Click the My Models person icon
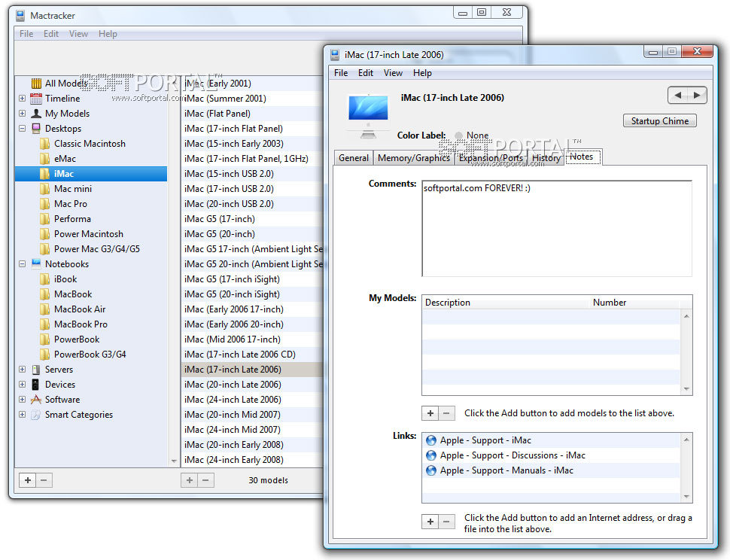This screenshot has width=730, height=560. tap(36, 113)
